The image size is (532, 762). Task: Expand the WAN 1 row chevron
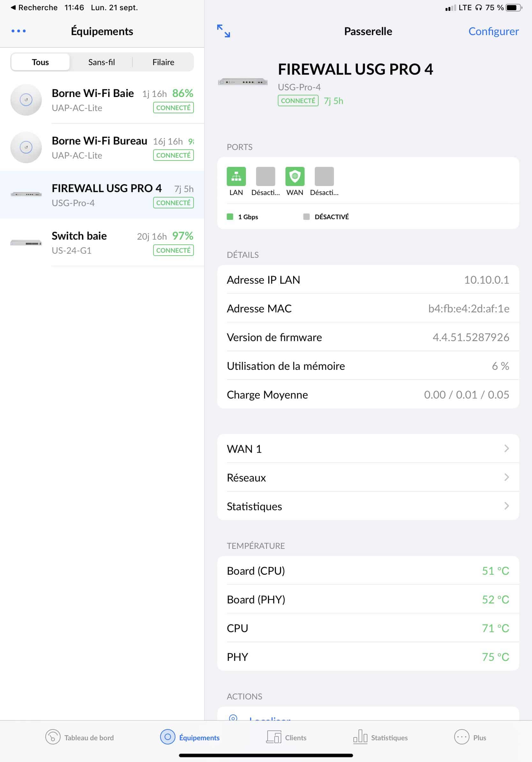[x=506, y=448]
